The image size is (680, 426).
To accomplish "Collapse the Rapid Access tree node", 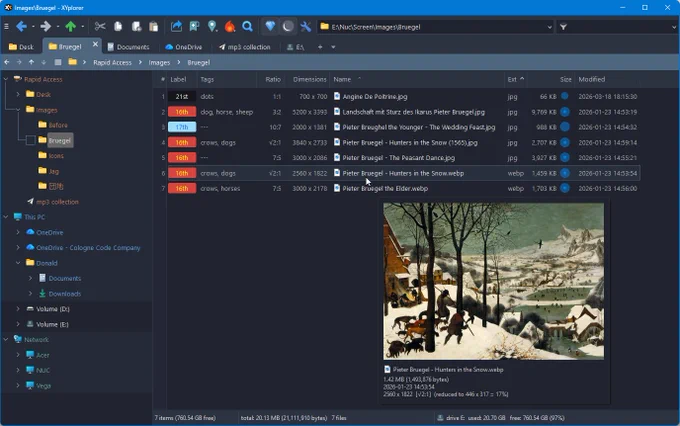I will pyautogui.click(x=6, y=79).
